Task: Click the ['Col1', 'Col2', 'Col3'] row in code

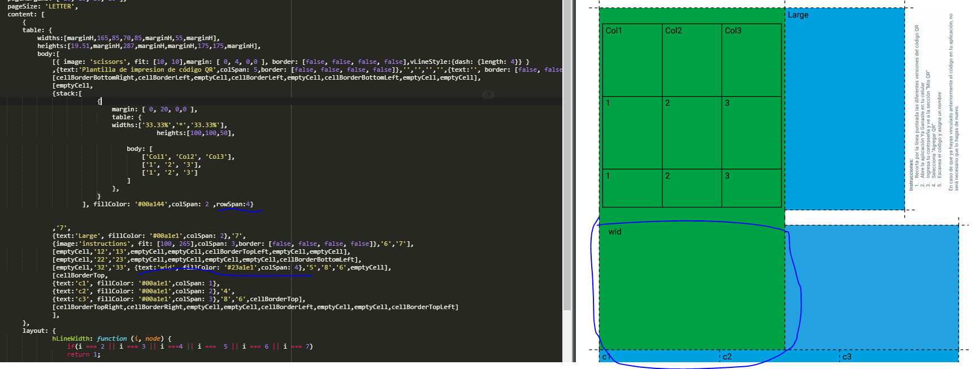Action: pos(188,157)
